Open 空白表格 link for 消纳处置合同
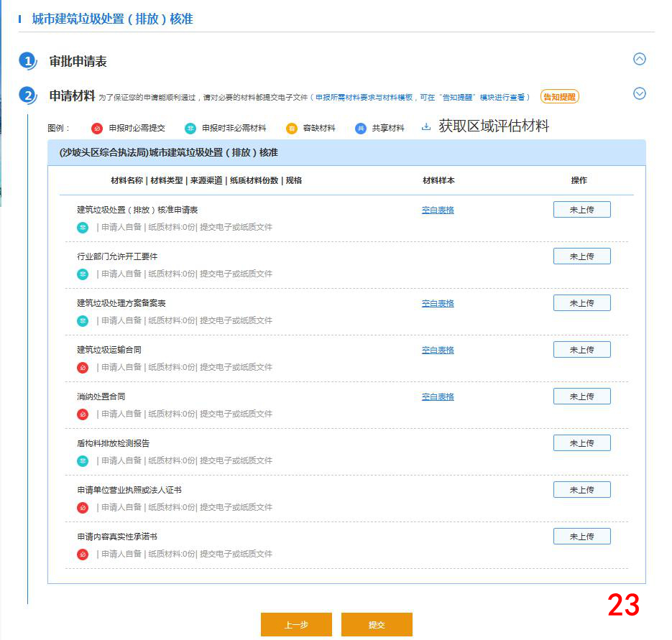672x640 pixels. point(438,397)
